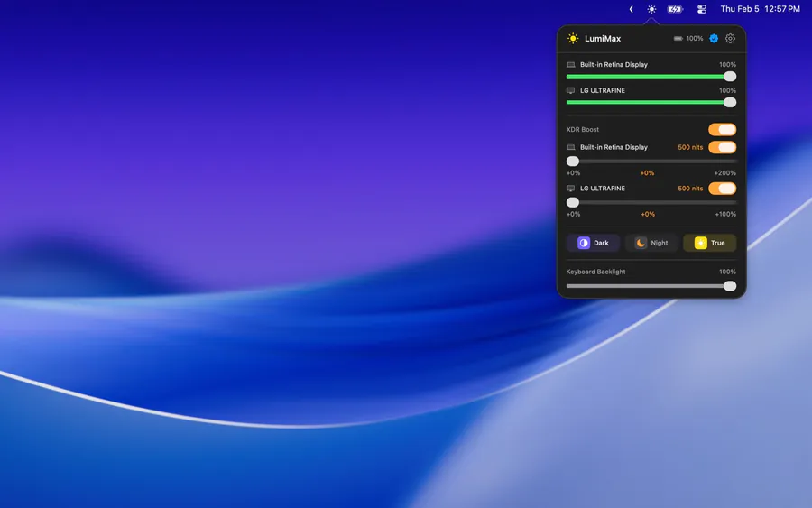Viewport: 812px width, 508px height.
Task: Click the True tone yellow sun icon
Action: point(701,243)
